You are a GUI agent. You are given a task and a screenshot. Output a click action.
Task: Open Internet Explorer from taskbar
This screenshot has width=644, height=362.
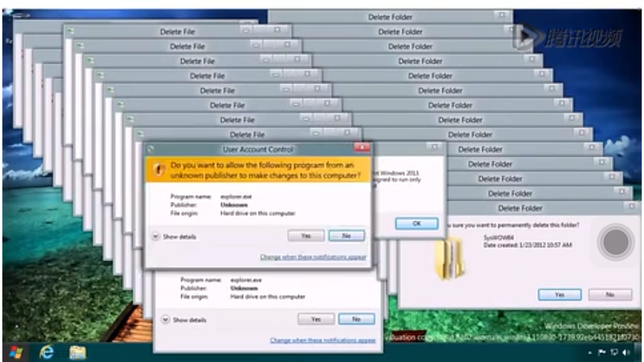point(47,352)
